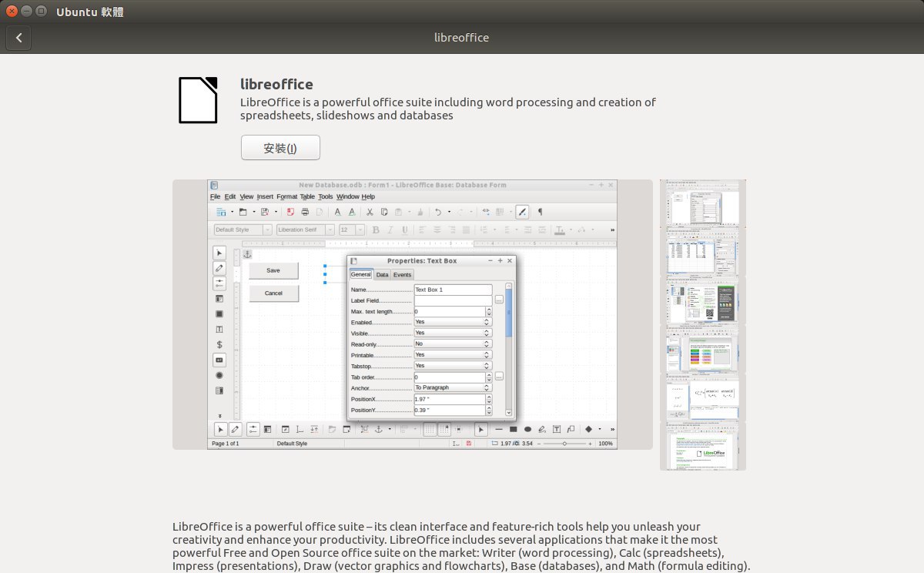Select the Base database form thumbnail

[x=702, y=203]
